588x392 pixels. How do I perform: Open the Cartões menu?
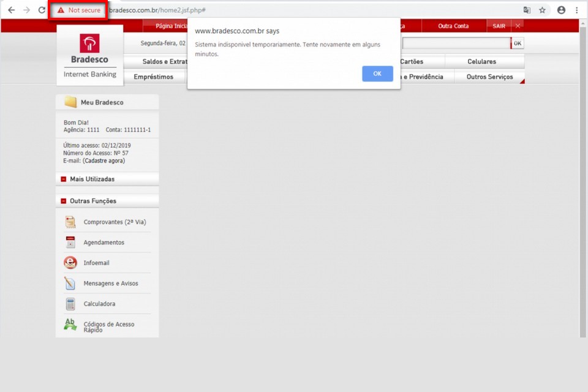[x=412, y=61]
